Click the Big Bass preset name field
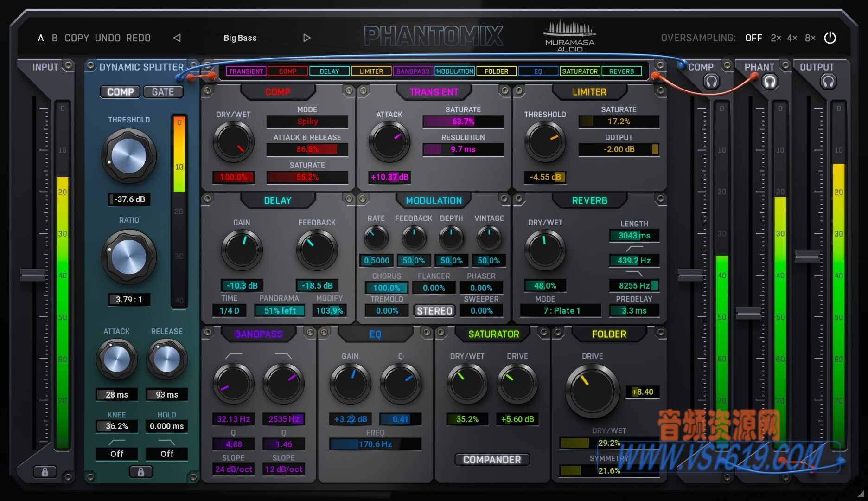The image size is (868, 501). 240,38
